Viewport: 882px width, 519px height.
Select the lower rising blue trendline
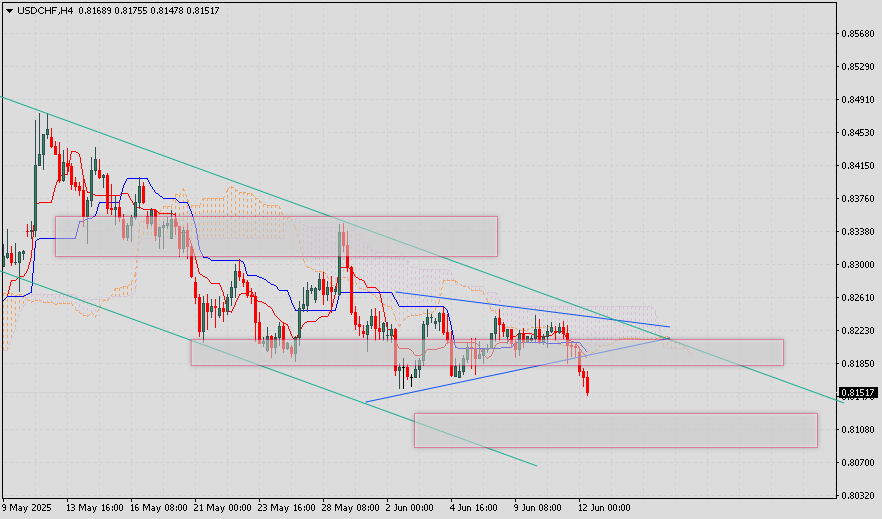pos(518,370)
